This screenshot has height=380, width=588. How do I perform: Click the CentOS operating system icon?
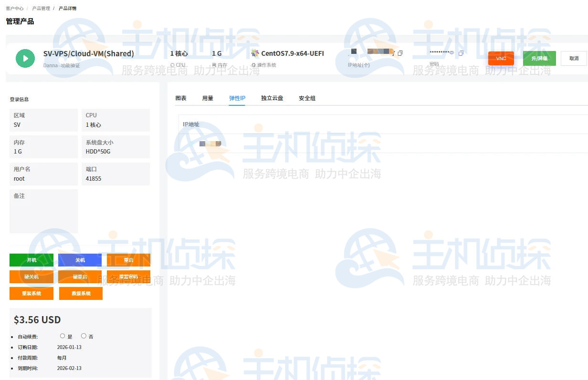(x=255, y=53)
